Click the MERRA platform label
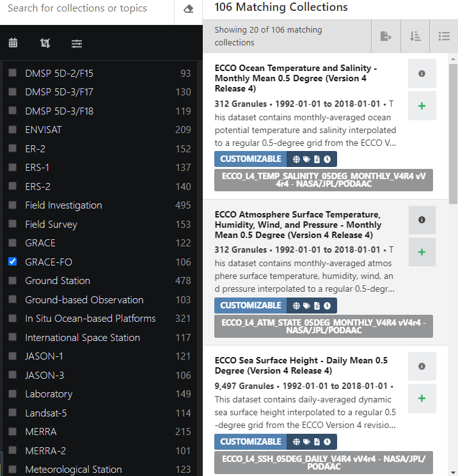 [x=41, y=432]
